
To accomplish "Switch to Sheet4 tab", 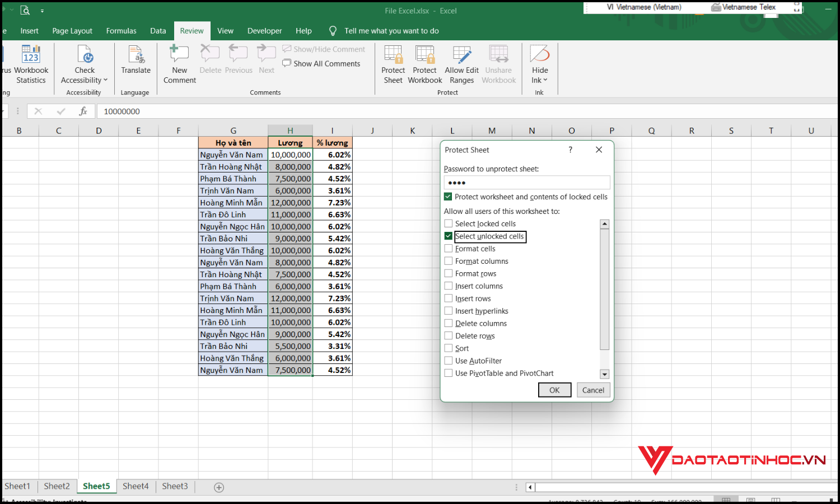I will [x=136, y=486].
